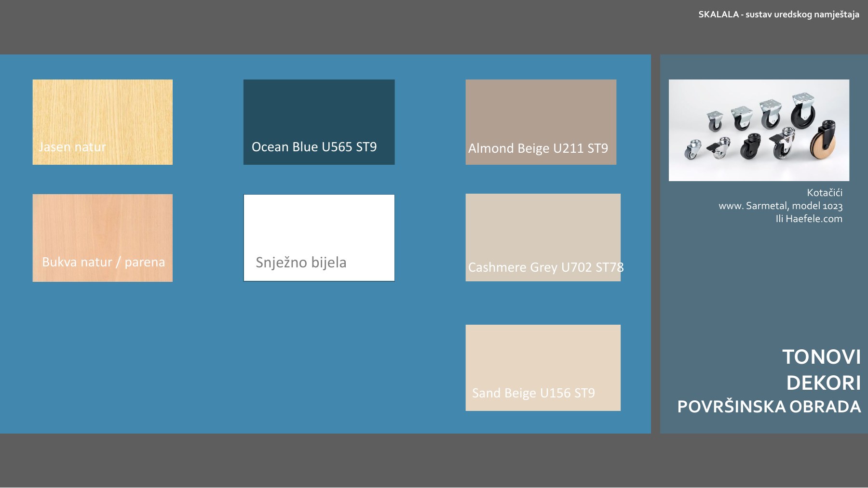Click the Cashmere Grey U702 ST78 swatch
Screen dimensions: 868x488
(543, 237)
